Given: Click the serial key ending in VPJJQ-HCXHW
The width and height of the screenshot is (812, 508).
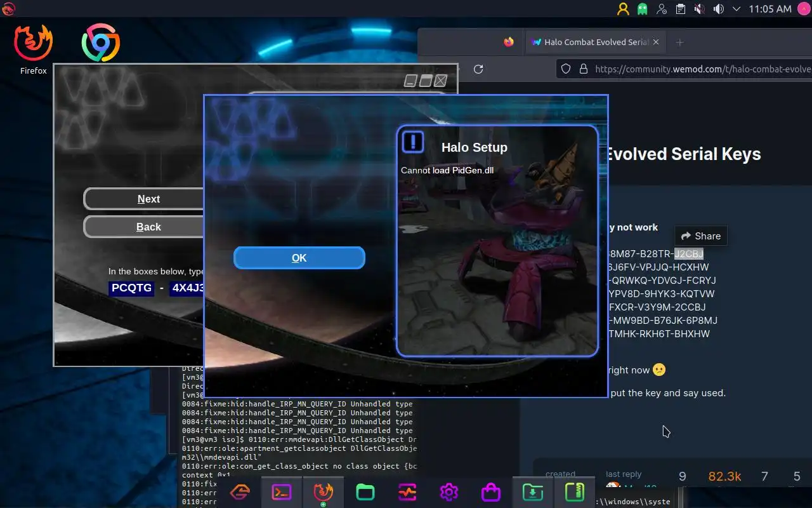Looking at the screenshot, I should (x=658, y=267).
